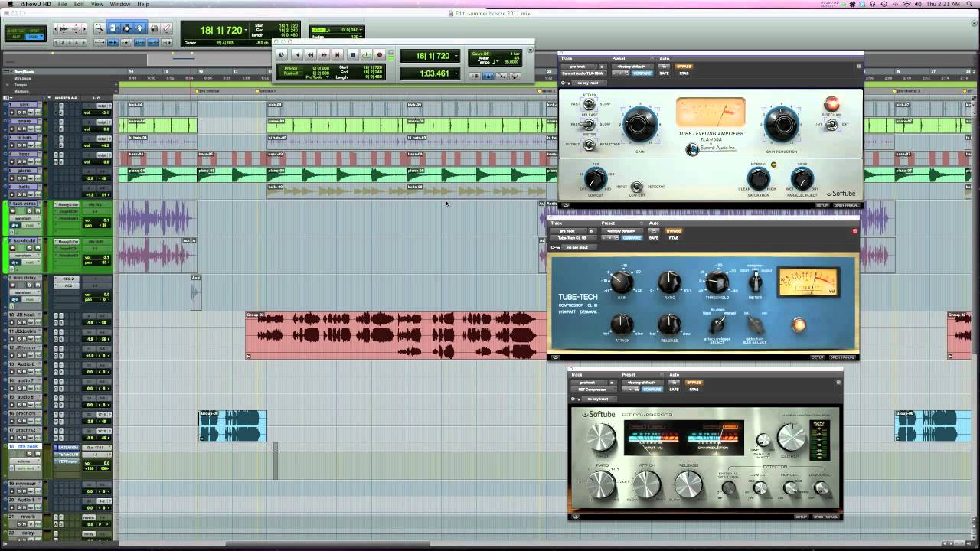Viewport: 980px width, 551px height.
Task: Click SAFE on the TLA-100A plugin
Action: point(664,73)
